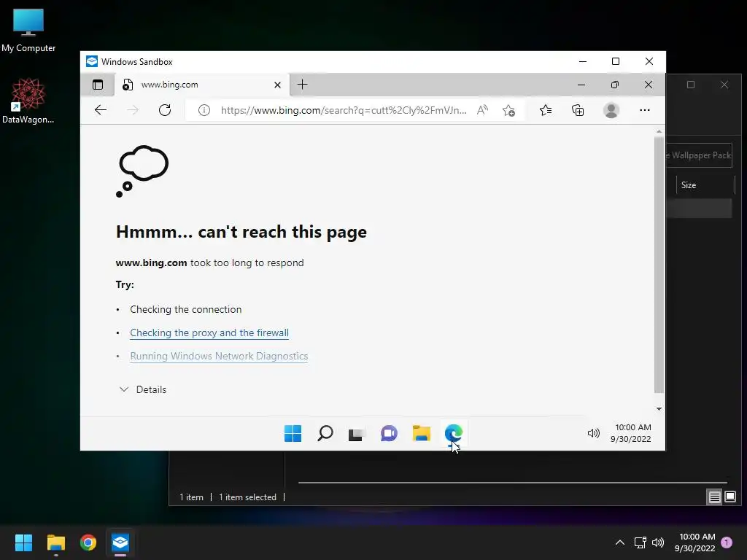
Task: Open sandbox clock showing 10:00 AM
Action: (632, 433)
